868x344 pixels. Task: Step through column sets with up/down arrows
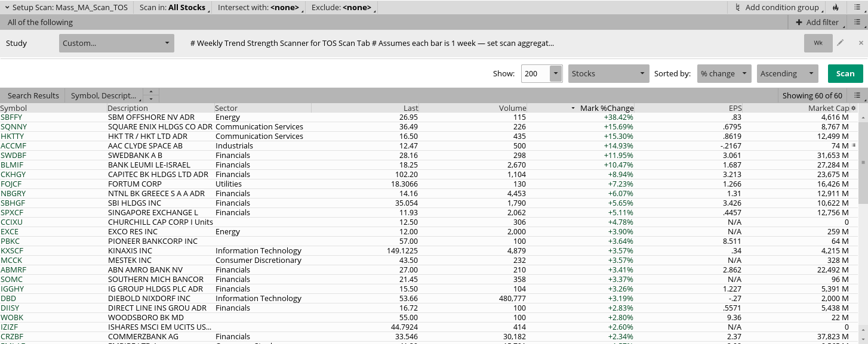pos(152,95)
